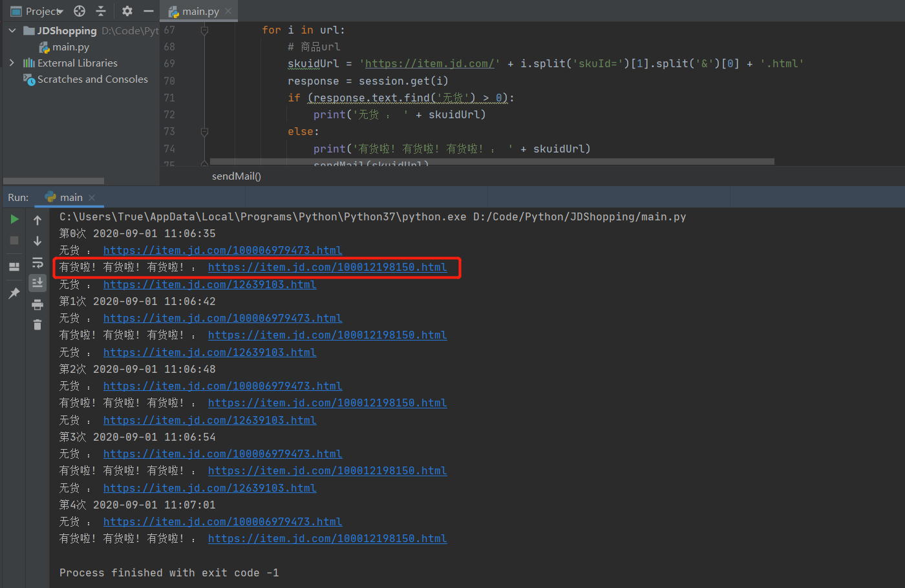Click the Print console output icon
Image resolution: width=905 pixels, height=588 pixels.
pyautogui.click(x=37, y=304)
